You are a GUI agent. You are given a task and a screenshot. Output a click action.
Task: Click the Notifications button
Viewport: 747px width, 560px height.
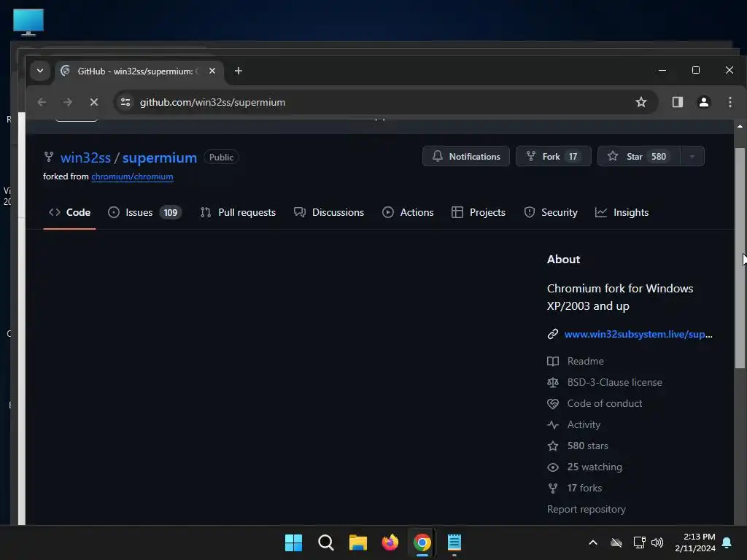(466, 156)
